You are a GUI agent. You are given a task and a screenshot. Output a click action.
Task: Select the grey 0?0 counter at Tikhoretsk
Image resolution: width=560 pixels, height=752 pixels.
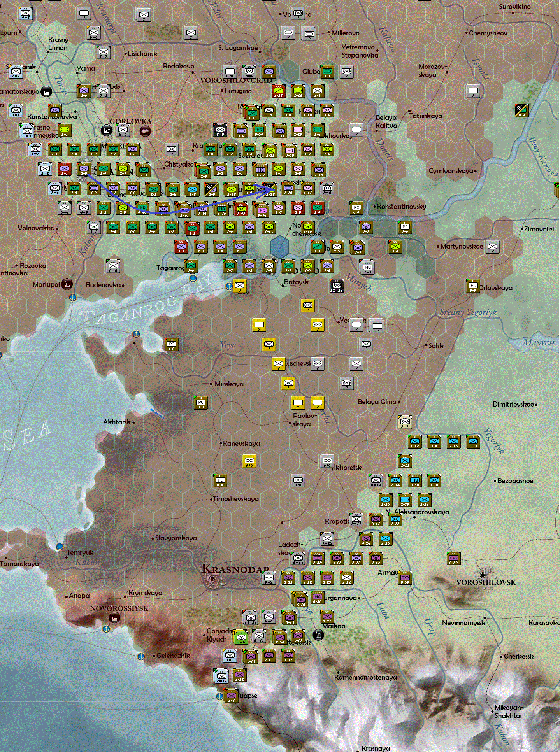[327, 461]
